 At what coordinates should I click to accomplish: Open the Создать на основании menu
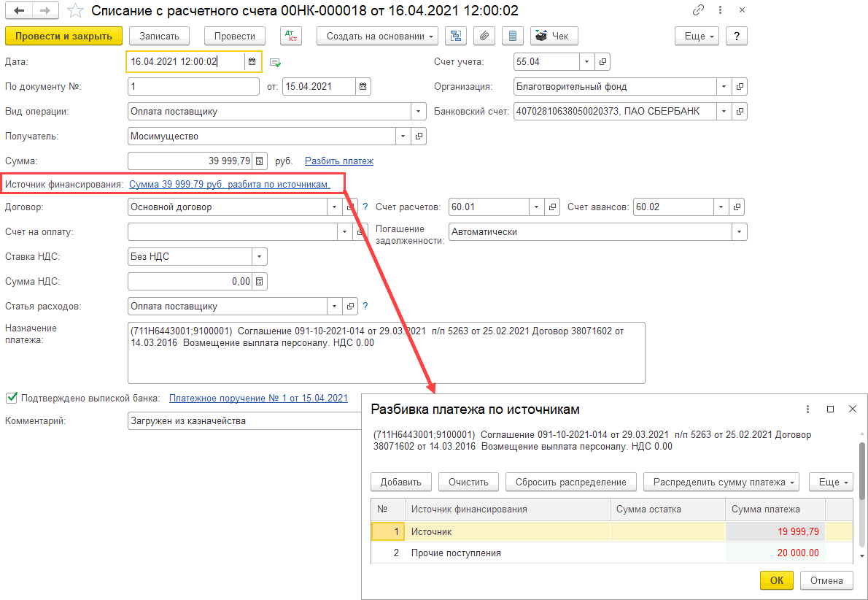377,36
